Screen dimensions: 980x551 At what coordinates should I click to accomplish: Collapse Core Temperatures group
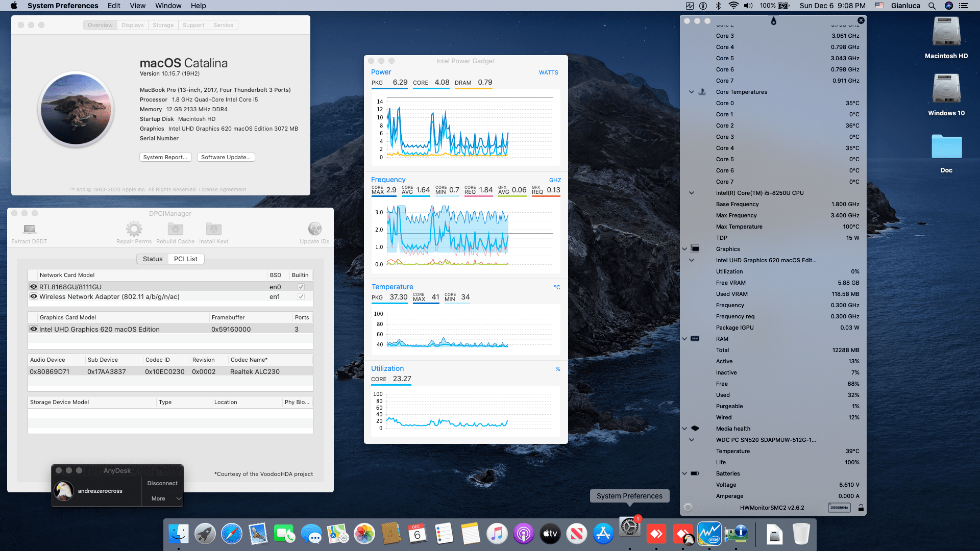point(692,92)
